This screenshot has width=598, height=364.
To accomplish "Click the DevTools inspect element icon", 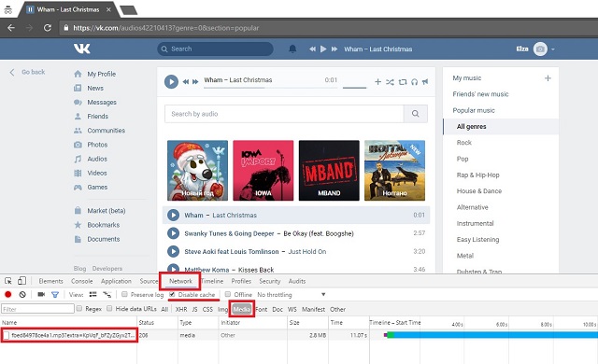I will point(8,281).
